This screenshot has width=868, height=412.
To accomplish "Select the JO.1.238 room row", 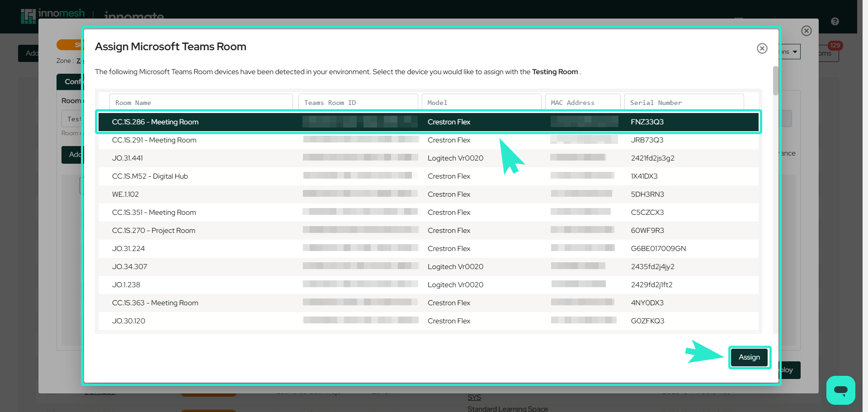I will 428,285.
